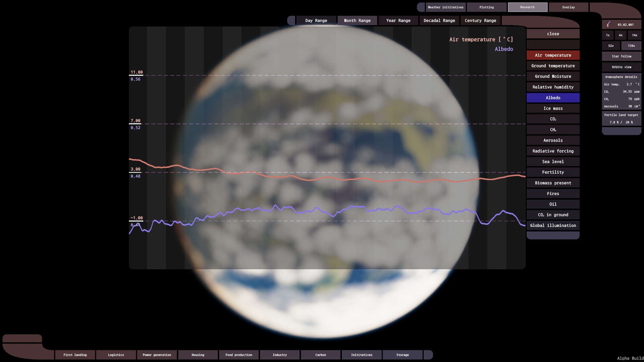Click the mission clock icon beside the date
This screenshot has height=362, width=644.
coord(609,24)
